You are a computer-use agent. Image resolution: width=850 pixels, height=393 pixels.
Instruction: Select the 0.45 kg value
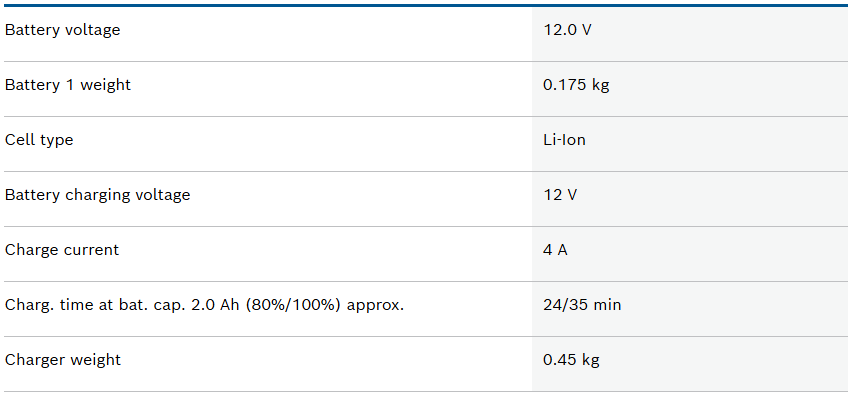click(571, 360)
